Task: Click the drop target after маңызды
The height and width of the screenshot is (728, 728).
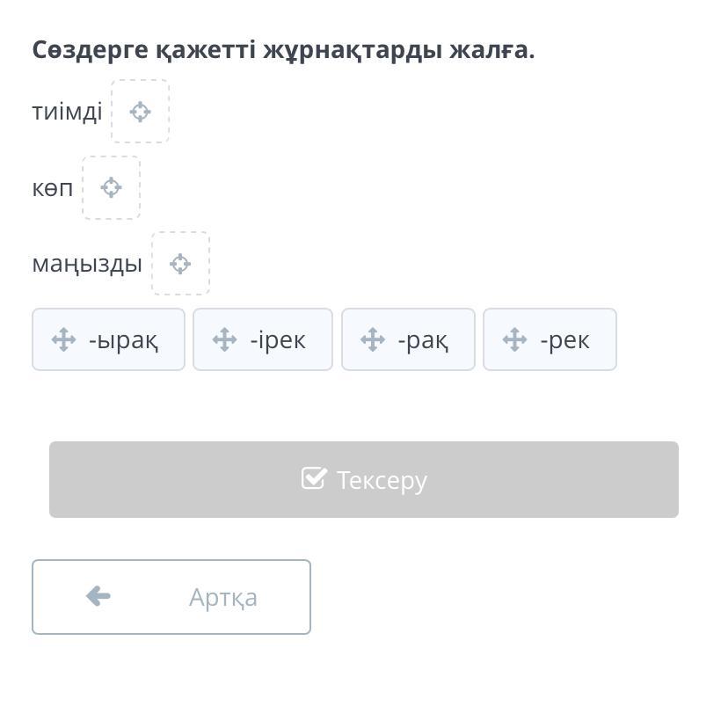Action: 180,264
